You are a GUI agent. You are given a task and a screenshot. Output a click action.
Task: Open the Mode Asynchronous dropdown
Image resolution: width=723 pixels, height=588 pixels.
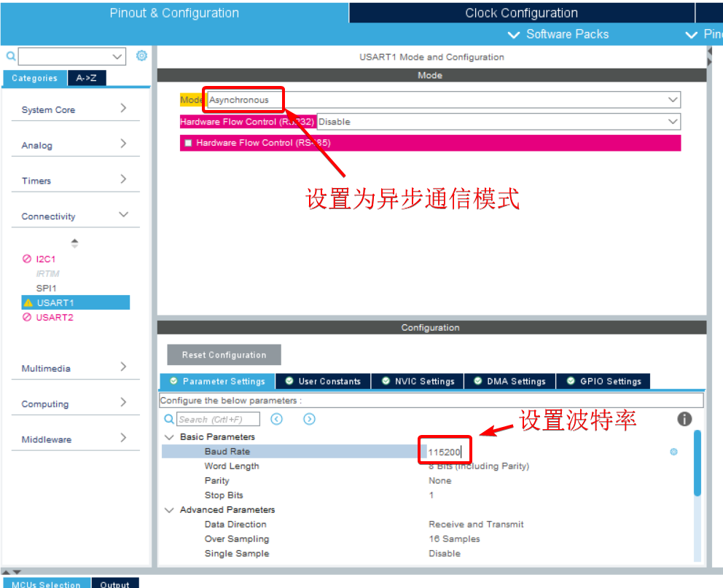pyautogui.click(x=443, y=100)
